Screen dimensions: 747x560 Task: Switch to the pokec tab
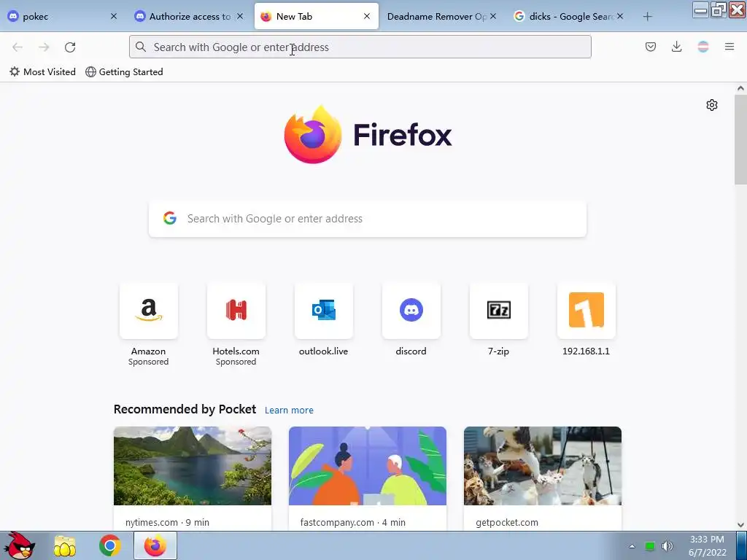coord(58,17)
